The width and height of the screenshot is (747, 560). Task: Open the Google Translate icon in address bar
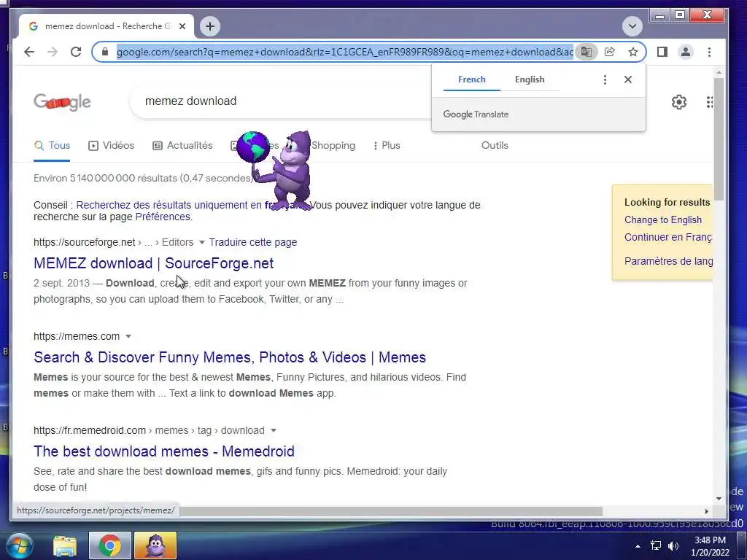[586, 52]
